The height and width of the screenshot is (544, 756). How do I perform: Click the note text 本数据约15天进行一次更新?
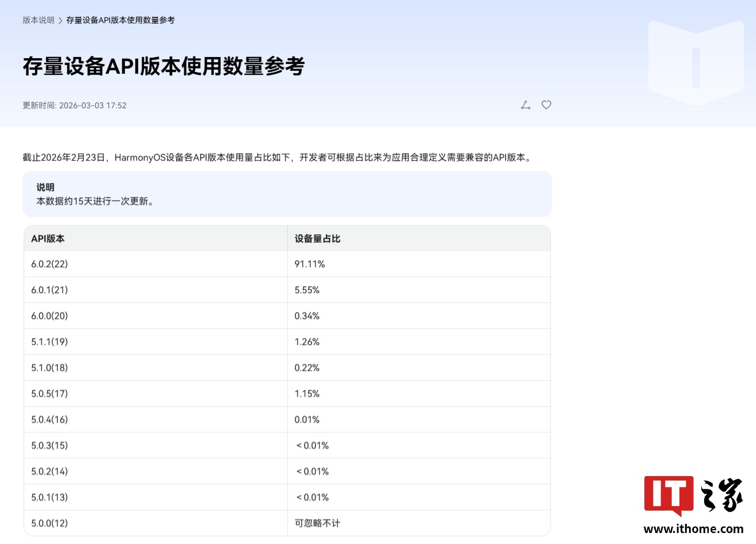(95, 201)
